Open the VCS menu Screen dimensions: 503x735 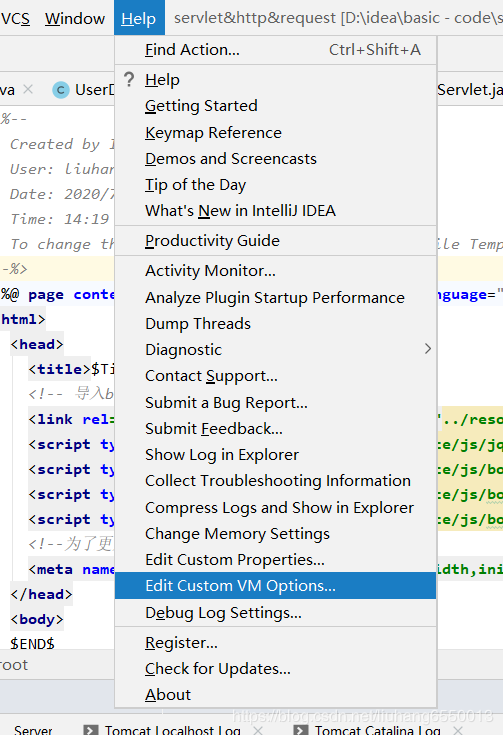[x=16, y=18]
